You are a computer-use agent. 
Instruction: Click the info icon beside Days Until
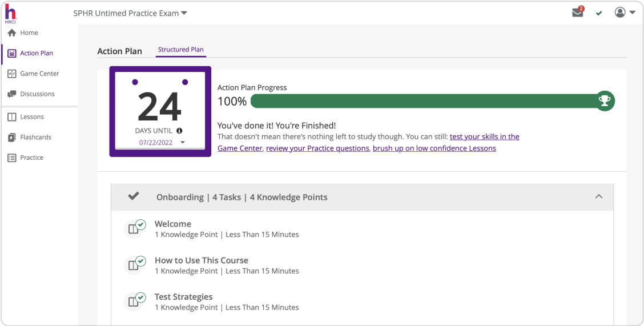tap(179, 131)
